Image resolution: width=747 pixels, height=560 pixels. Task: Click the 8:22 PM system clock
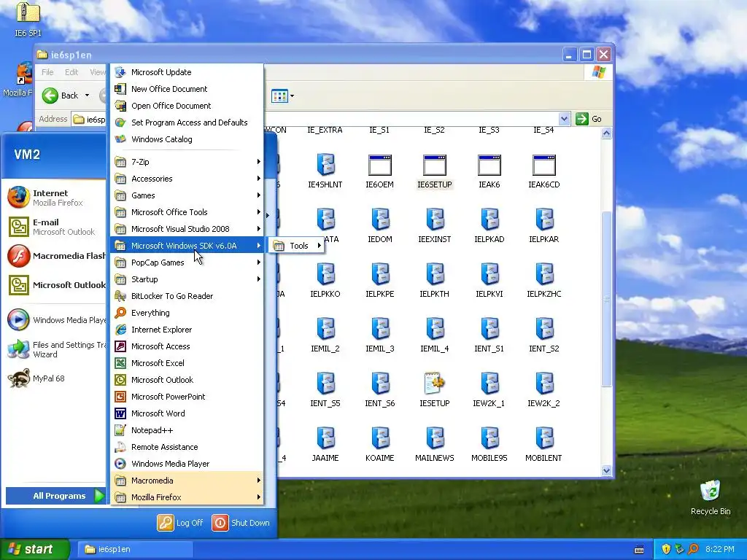pyautogui.click(x=719, y=549)
